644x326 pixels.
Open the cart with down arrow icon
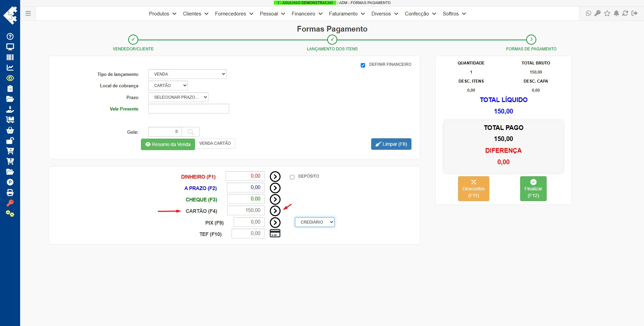coord(10,161)
